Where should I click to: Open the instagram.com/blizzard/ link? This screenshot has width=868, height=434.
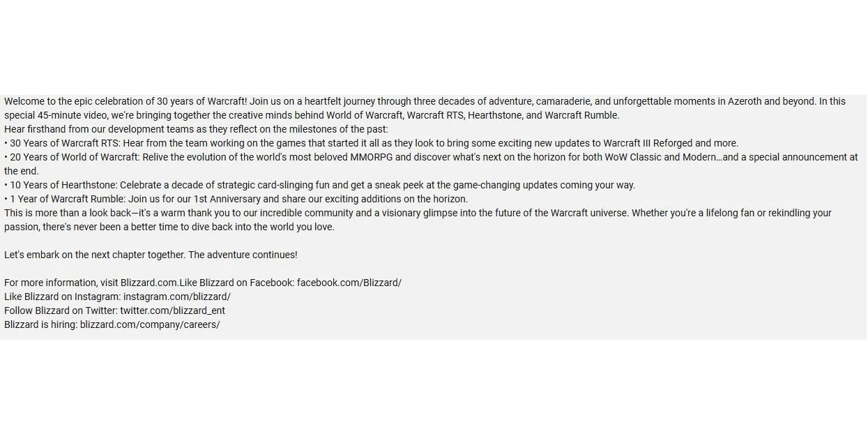pos(177,297)
